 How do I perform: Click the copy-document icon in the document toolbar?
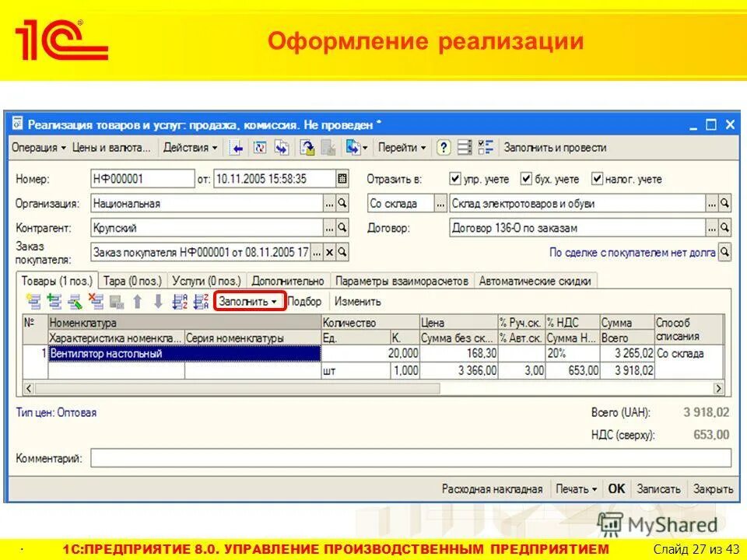(282, 148)
